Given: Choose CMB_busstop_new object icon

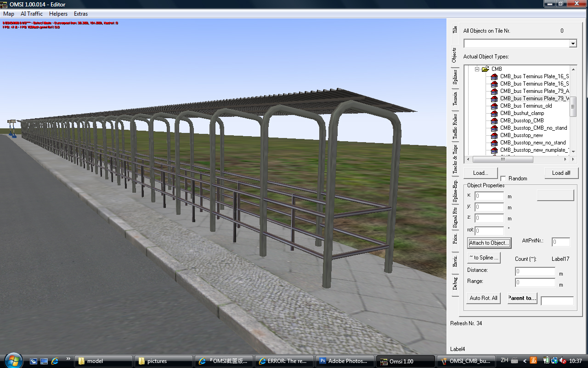Looking at the screenshot, I should 494,135.
